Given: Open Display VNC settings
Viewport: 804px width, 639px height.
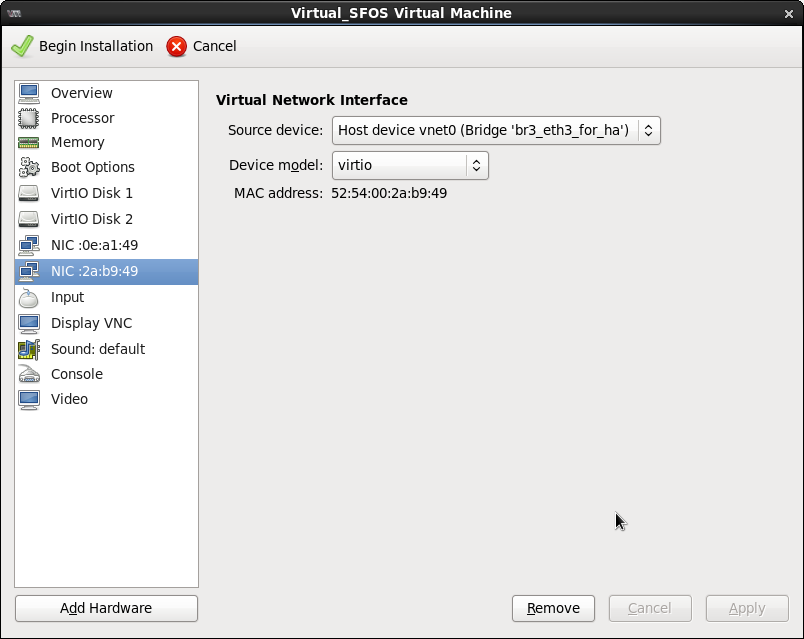Looking at the screenshot, I should point(91,323).
